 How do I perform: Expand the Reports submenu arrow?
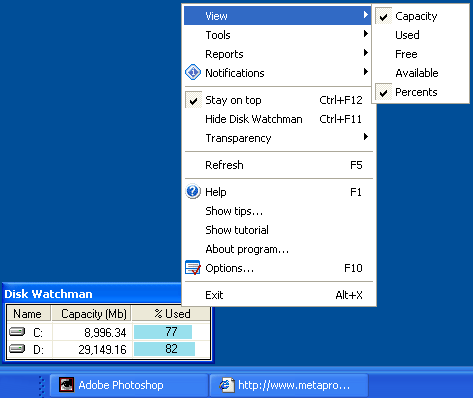point(366,53)
